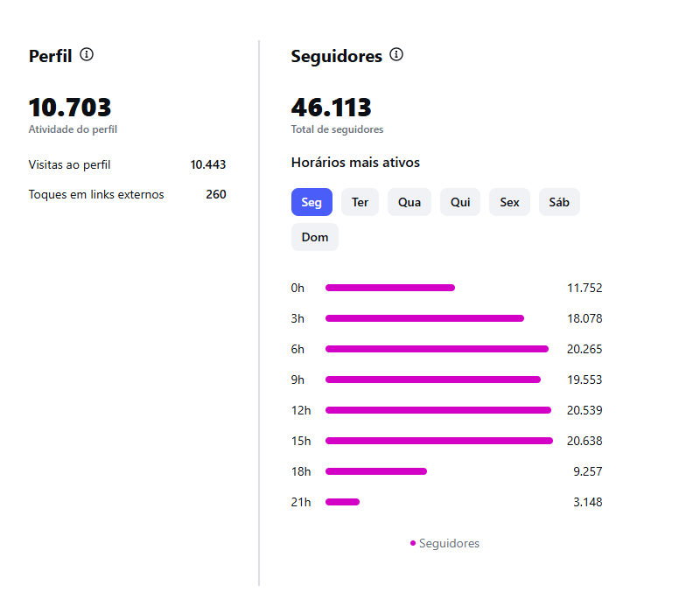Show Qua active hours
The height and width of the screenshot is (606, 700).
(x=409, y=202)
